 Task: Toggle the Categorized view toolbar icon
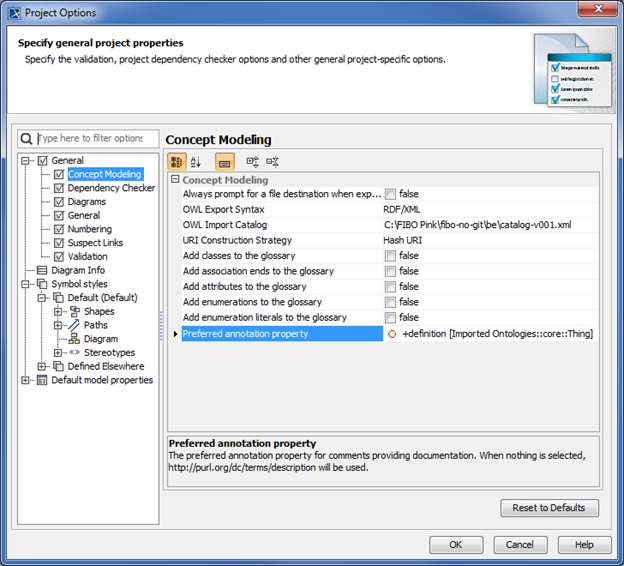coord(176,162)
